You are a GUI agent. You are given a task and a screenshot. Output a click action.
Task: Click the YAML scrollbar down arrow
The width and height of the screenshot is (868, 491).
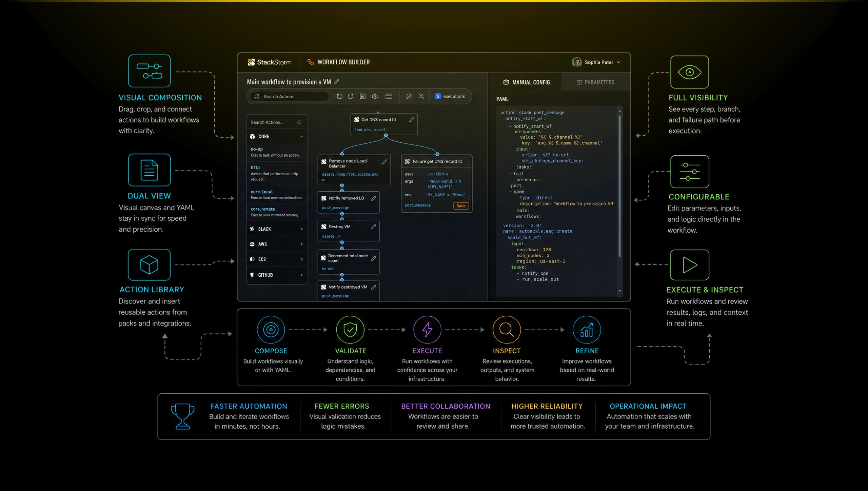pyautogui.click(x=620, y=291)
